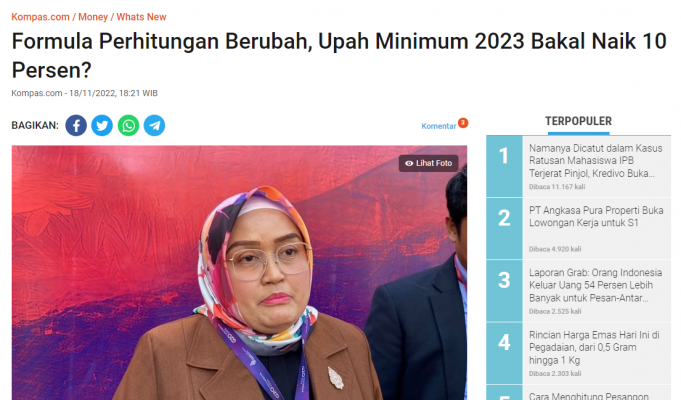Select the Terpopuler tab heading
Image resolution: width=681 pixels, height=400 pixels.
click(x=579, y=121)
